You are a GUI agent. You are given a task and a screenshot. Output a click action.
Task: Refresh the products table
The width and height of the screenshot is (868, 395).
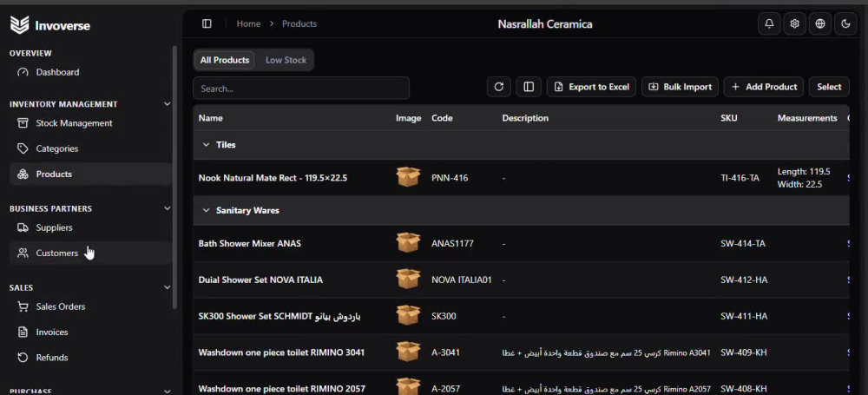click(x=499, y=87)
